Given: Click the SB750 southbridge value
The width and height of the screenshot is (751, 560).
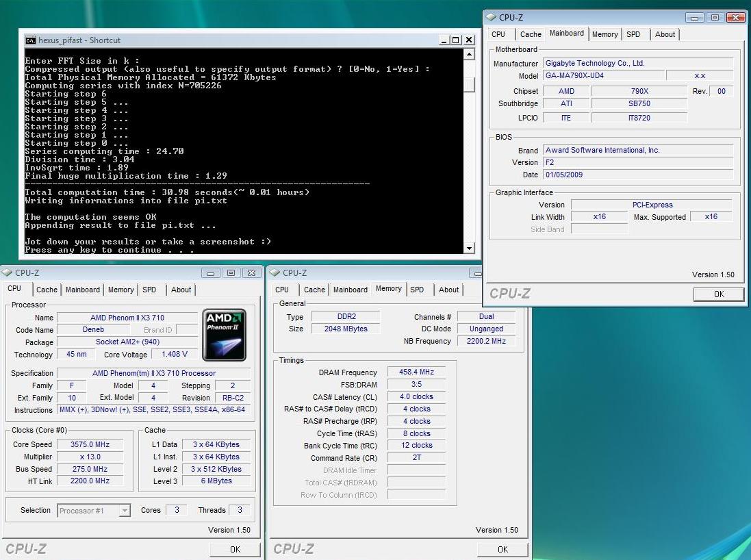Looking at the screenshot, I should (639, 103).
